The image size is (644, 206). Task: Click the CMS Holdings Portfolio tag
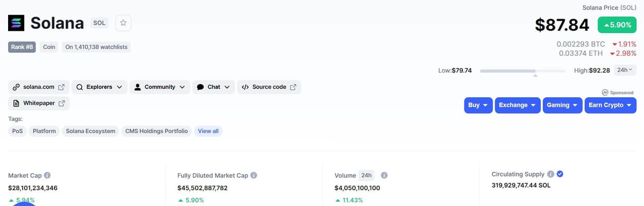156,131
